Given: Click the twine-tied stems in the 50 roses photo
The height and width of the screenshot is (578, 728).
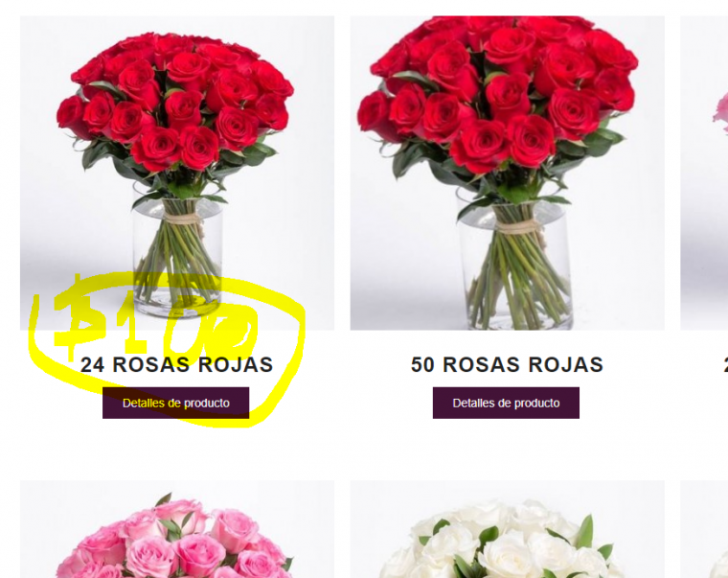Looking at the screenshot, I should 517,227.
